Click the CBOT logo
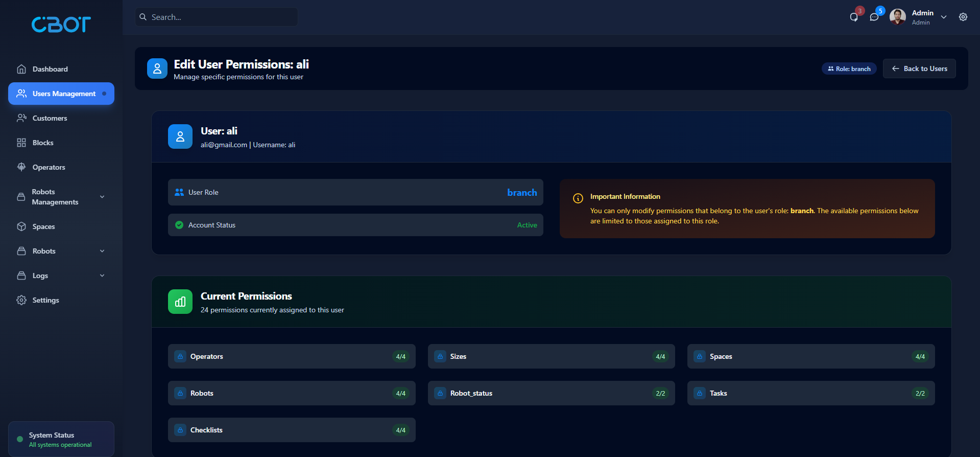 61,25
